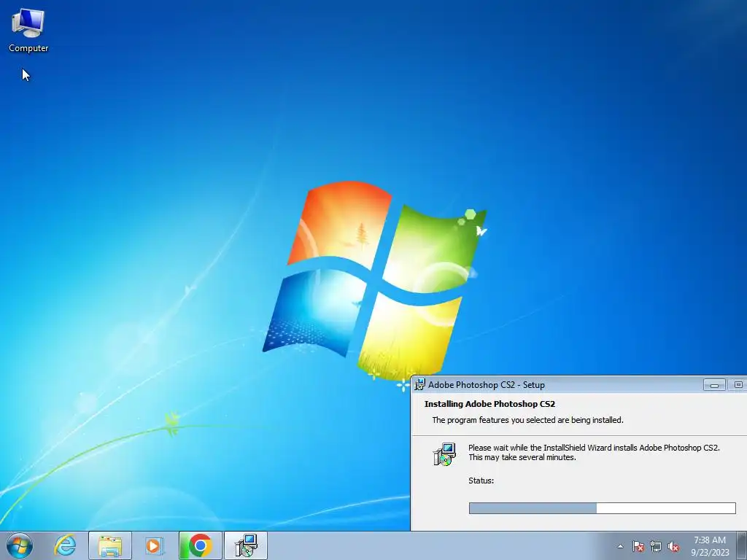747x560 pixels.
Task: Click the installation progress bar
Action: [x=602, y=508]
